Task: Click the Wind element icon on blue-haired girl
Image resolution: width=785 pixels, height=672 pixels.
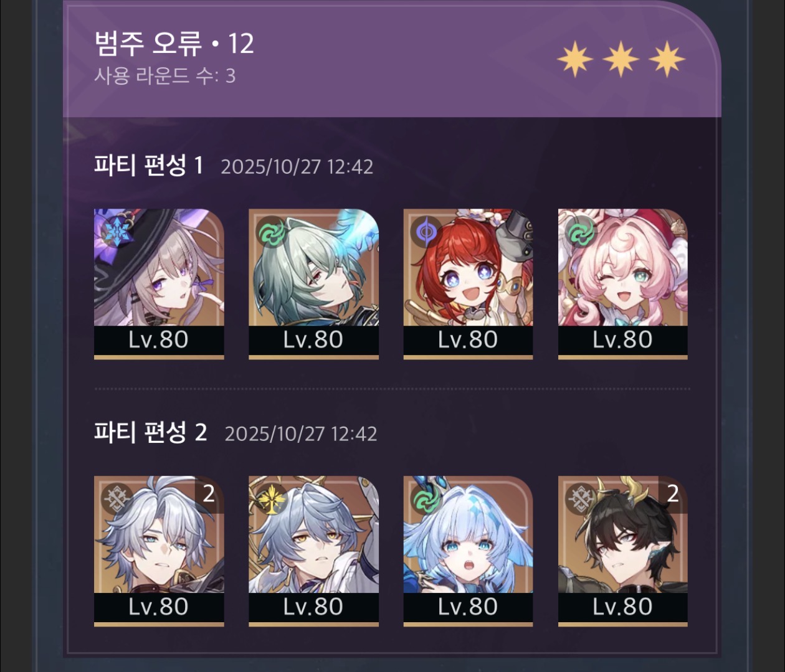Action: (x=426, y=499)
